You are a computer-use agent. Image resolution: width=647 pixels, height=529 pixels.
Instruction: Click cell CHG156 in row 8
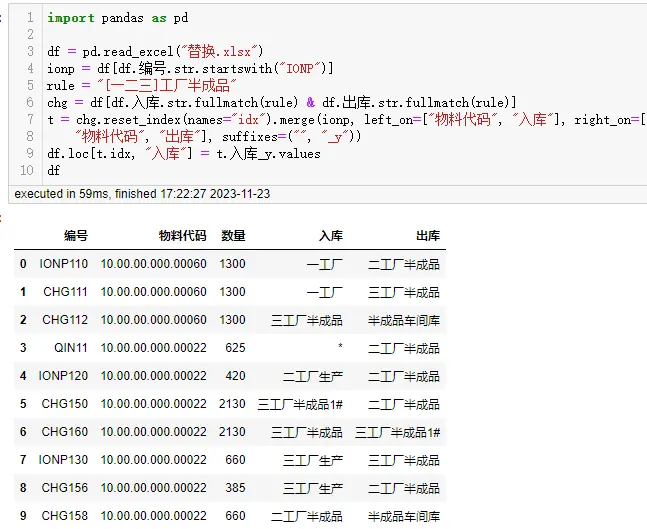[x=65, y=488]
